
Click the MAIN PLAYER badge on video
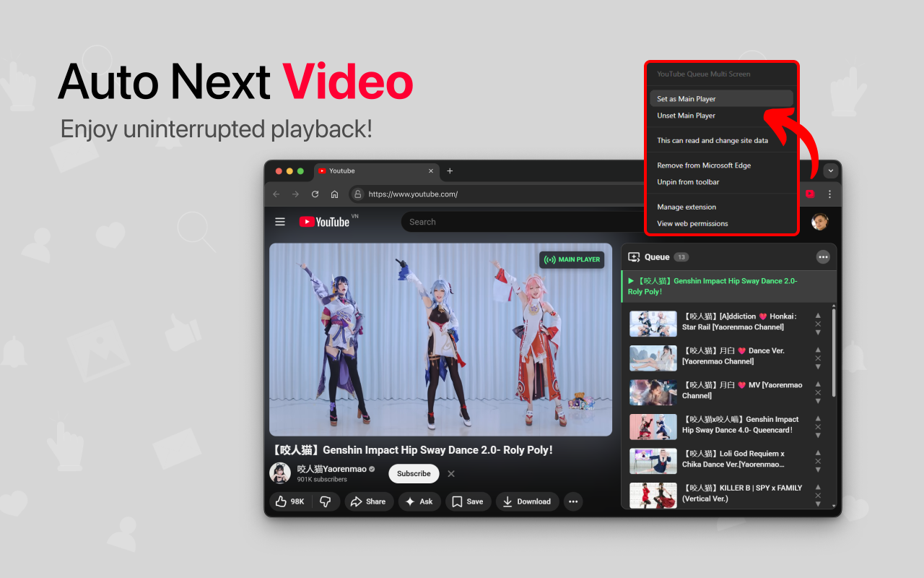[x=572, y=259]
